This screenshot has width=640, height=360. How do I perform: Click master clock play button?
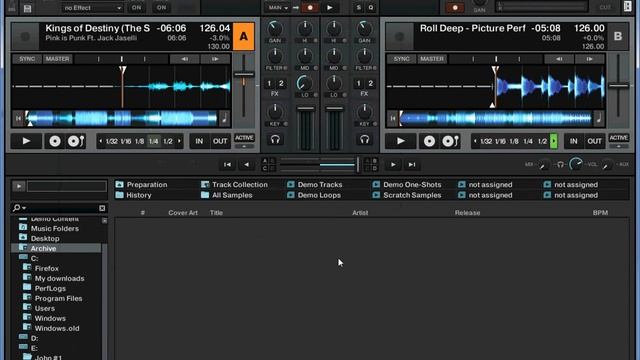coord(330,7)
